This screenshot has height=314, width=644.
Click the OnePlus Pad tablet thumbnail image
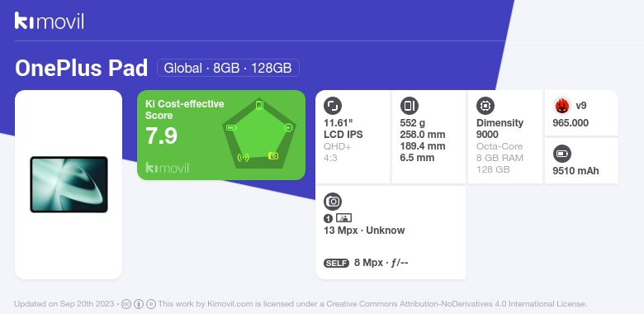pyautogui.click(x=69, y=184)
